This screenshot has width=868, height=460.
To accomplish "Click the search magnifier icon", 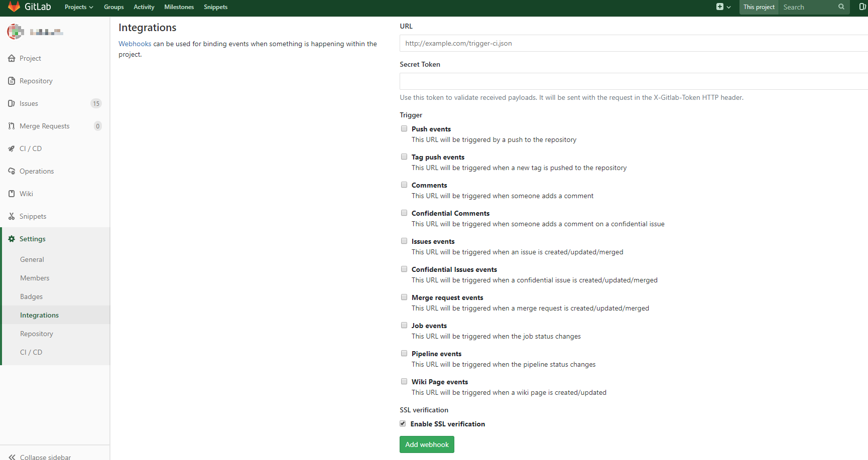I will tap(841, 7).
